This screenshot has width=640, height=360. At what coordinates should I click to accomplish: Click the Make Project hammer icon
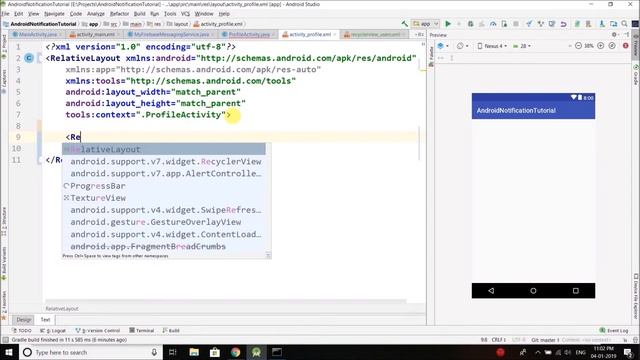tap(404, 24)
